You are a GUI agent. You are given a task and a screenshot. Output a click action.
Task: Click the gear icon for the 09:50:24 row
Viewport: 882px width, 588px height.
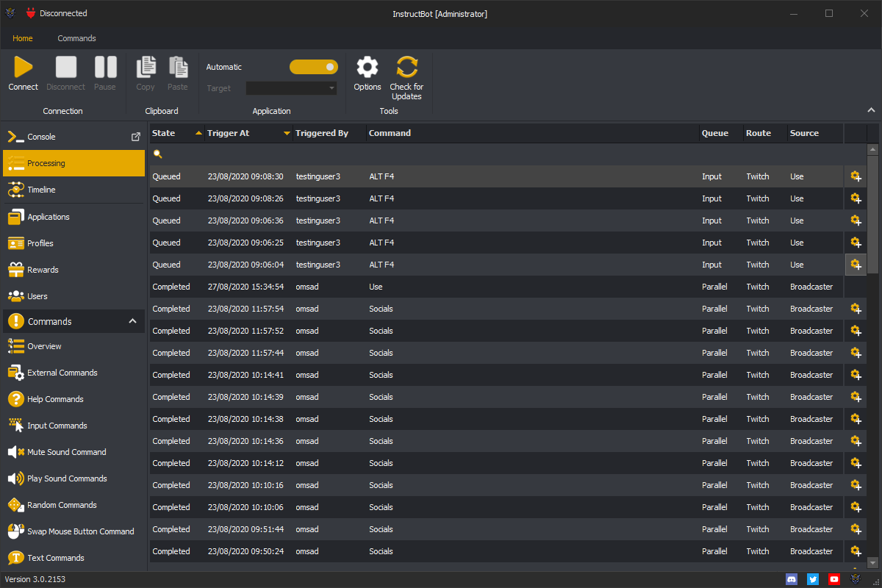(x=856, y=551)
